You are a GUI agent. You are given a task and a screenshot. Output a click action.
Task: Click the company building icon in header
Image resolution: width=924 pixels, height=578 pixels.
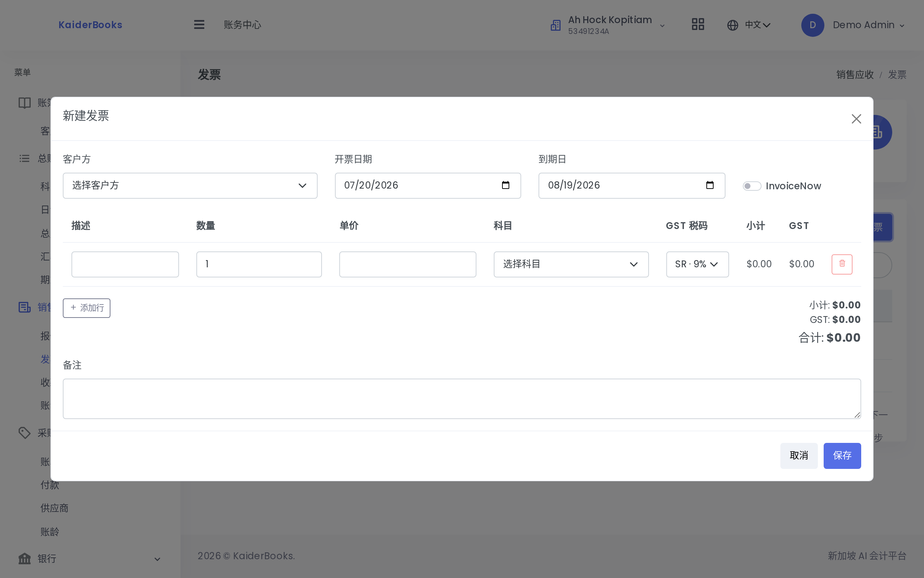pos(555,25)
